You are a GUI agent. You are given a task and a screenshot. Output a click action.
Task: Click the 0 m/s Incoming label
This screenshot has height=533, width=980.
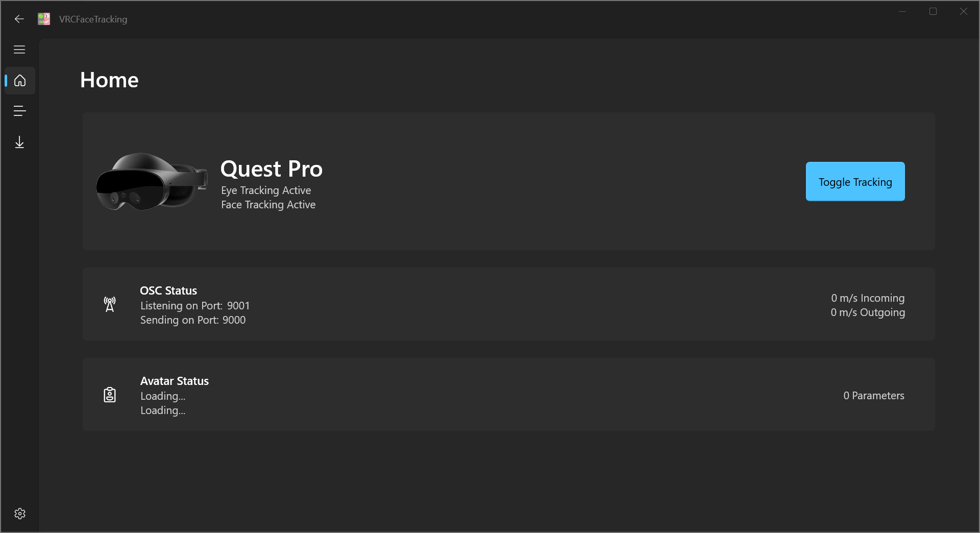[867, 298]
